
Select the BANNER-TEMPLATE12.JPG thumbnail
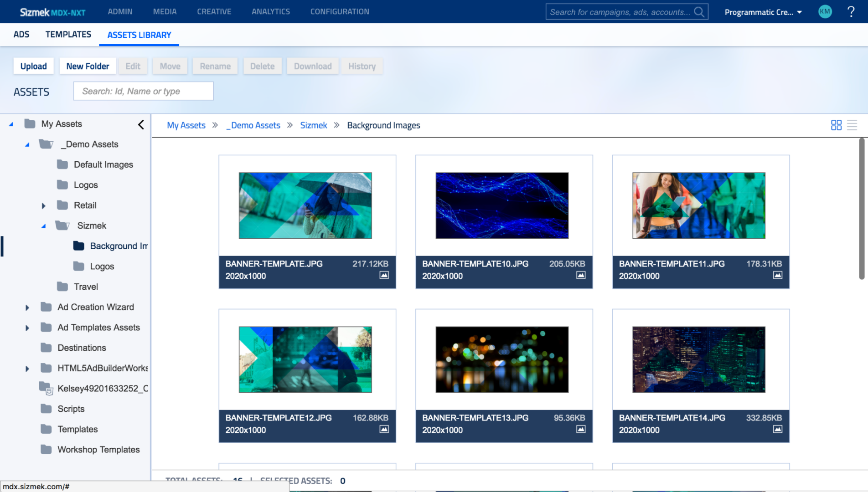click(305, 359)
